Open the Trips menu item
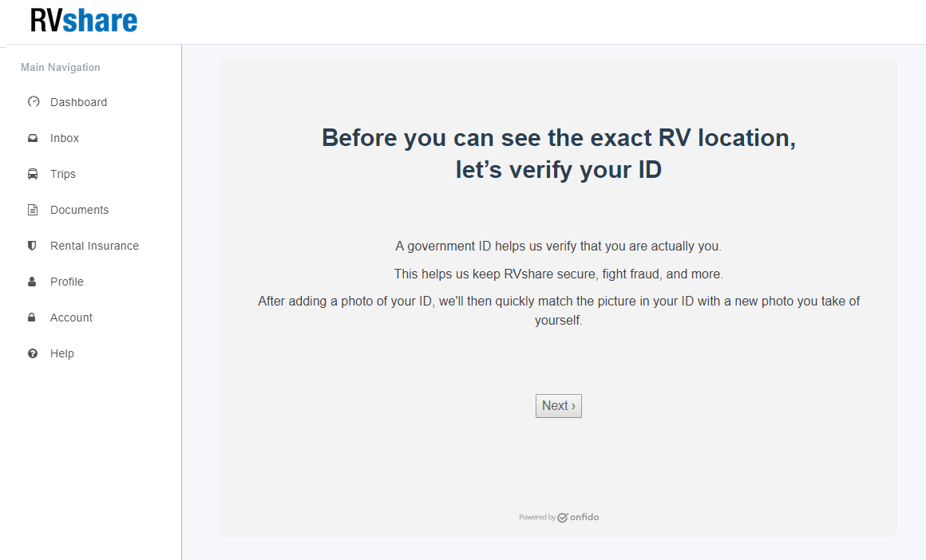This screenshot has width=926, height=560. [62, 174]
